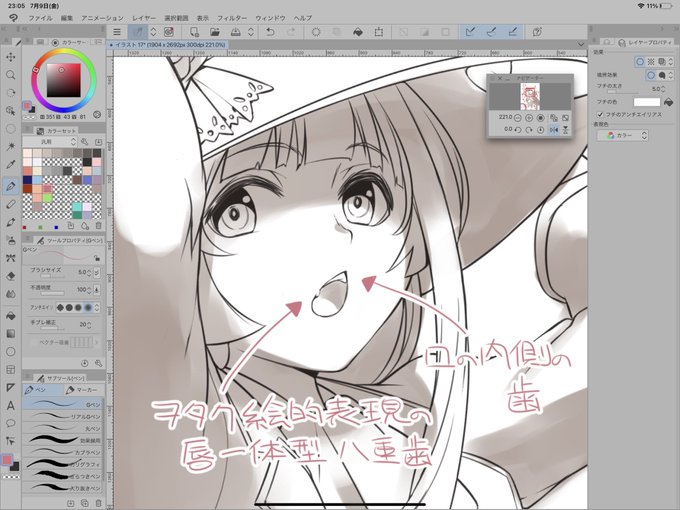Zoom out in the Navigator panel
The width and height of the screenshot is (680, 510).
coord(517,118)
